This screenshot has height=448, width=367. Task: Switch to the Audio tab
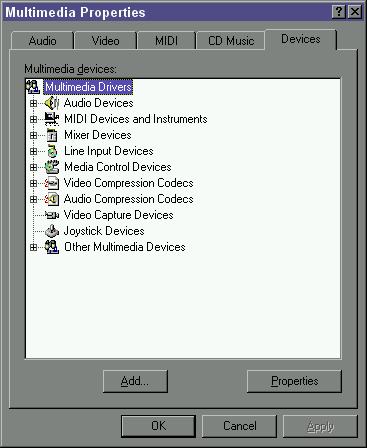tap(42, 41)
